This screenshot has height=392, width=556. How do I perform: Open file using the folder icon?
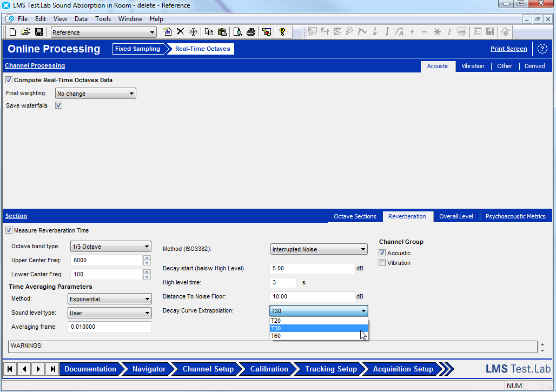(25, 32)
